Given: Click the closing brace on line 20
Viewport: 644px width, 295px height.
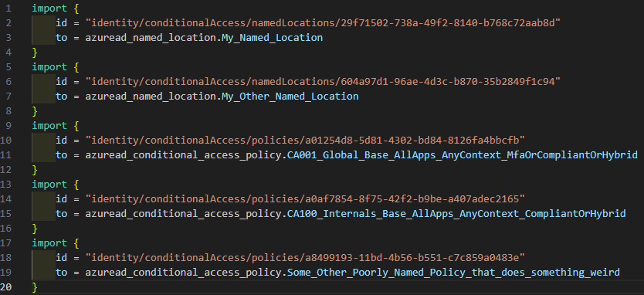Looking at the screenshot, I should tap(35, 287).
